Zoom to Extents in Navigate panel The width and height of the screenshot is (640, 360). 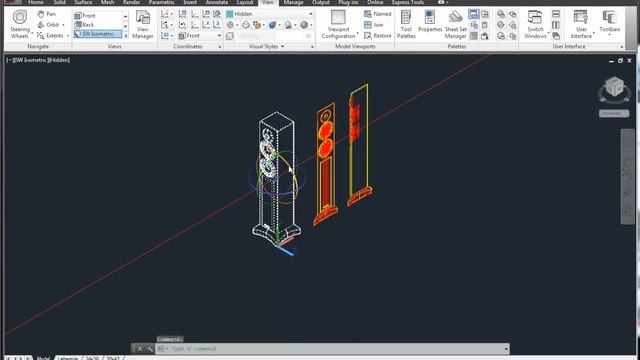pyautogui.click(x=50, y=36)
